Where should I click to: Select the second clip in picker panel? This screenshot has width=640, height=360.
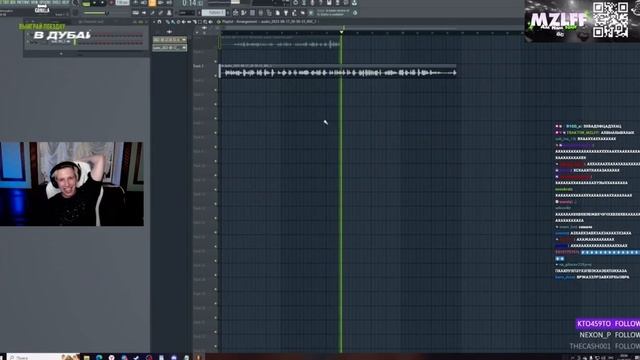169,48
